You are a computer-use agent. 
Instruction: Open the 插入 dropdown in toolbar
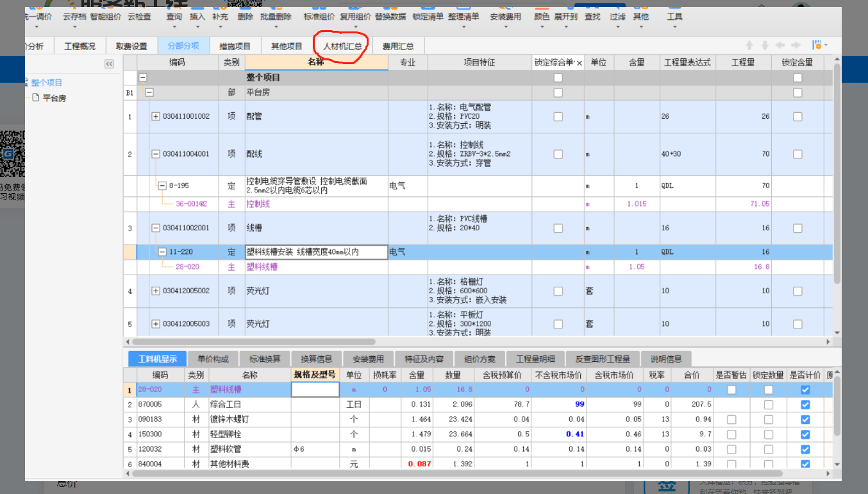[197, 27]
